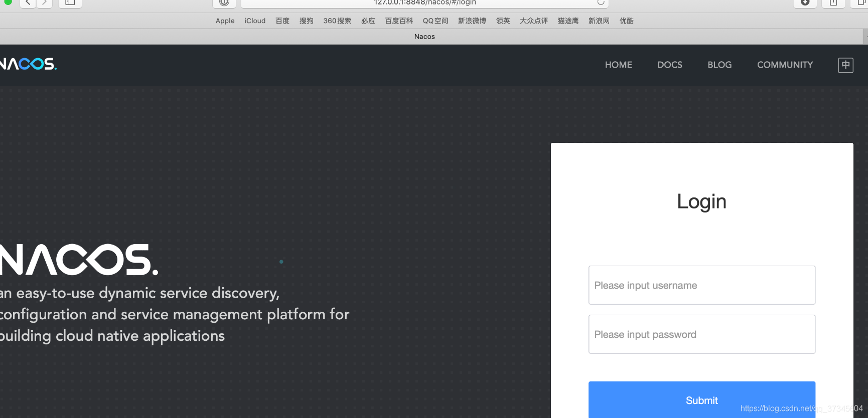The height and width of the screenshot is (418, 868).
Task: Open the 猫途鹰 bookmark
Action: 568,21
